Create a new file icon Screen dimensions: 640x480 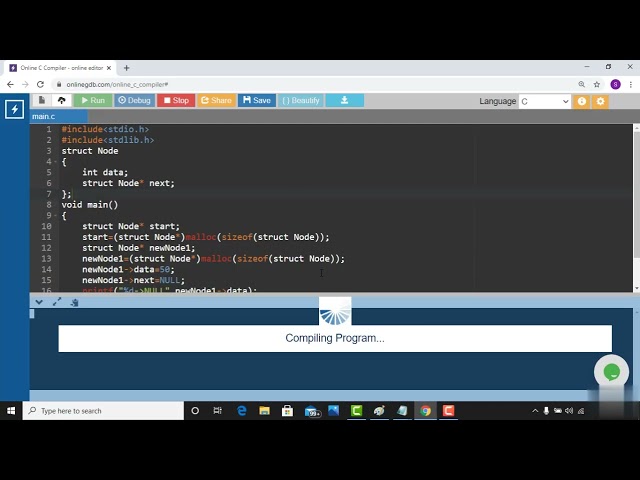tap(42, 100)
